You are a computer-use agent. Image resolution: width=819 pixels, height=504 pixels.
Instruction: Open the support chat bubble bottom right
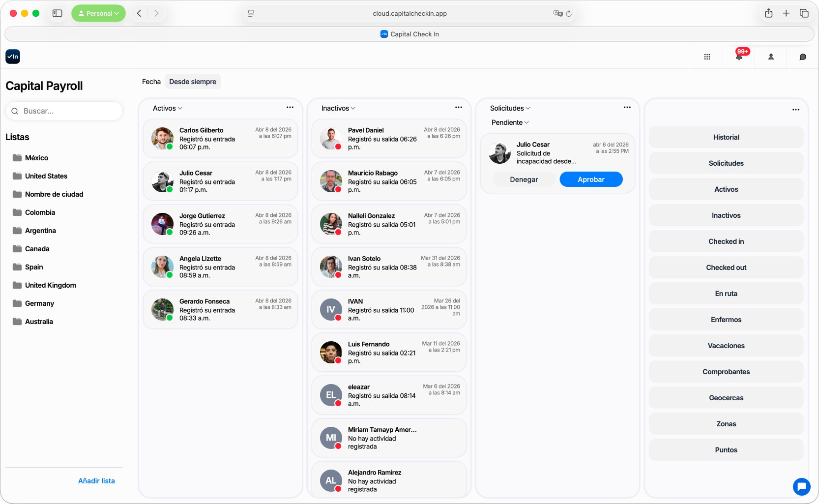click(802, 487)
